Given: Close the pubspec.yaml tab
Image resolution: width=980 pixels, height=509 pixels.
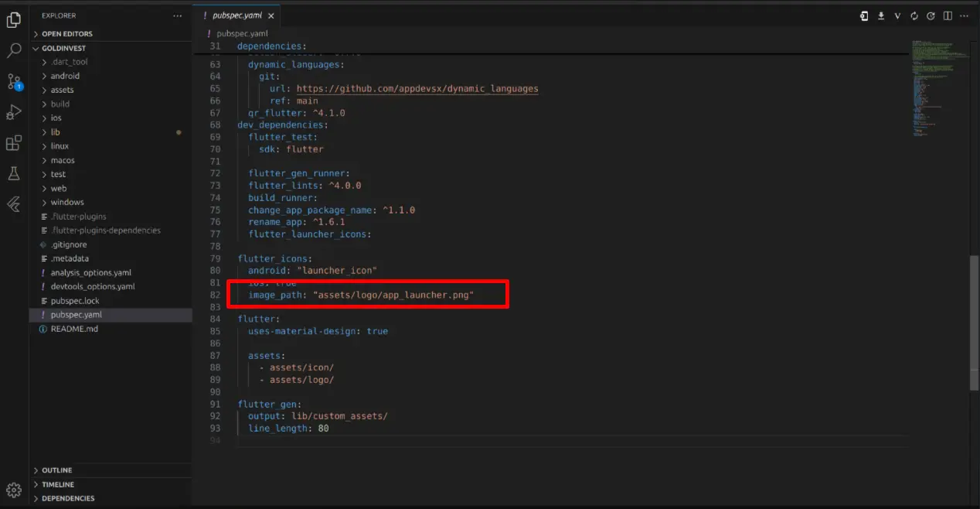Looking at the screenshot, I should click(x=271, y=15).
